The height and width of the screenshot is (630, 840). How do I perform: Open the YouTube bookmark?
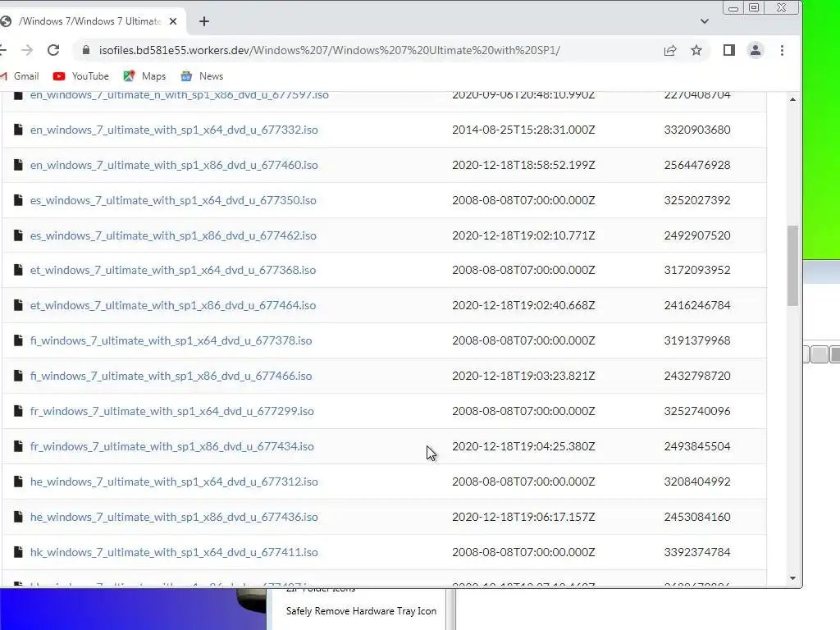click(x=81, y=76)
